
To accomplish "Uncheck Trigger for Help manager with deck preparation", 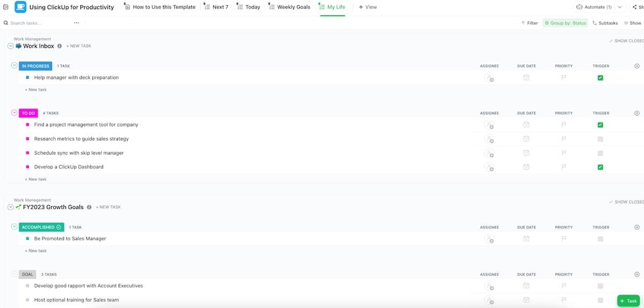I will point(601,78).
